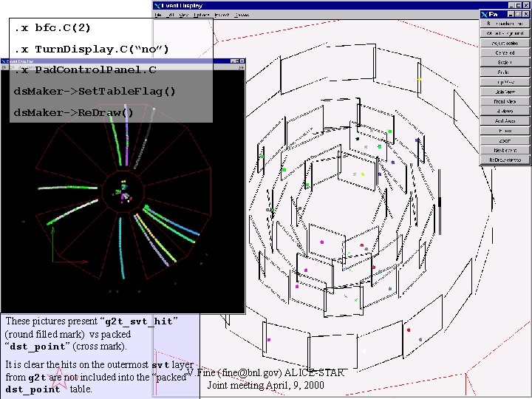This screenshot has height=399, width=532.
Task: Click the red horizontal axis arrow in the black display
Action: pyautogui.click(x=70, y=262)
